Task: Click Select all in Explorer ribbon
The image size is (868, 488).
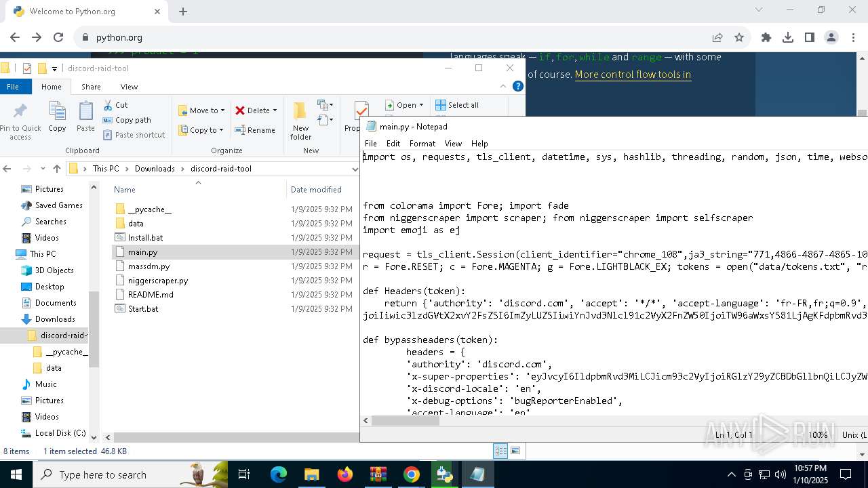Action: tap(457, 105)
